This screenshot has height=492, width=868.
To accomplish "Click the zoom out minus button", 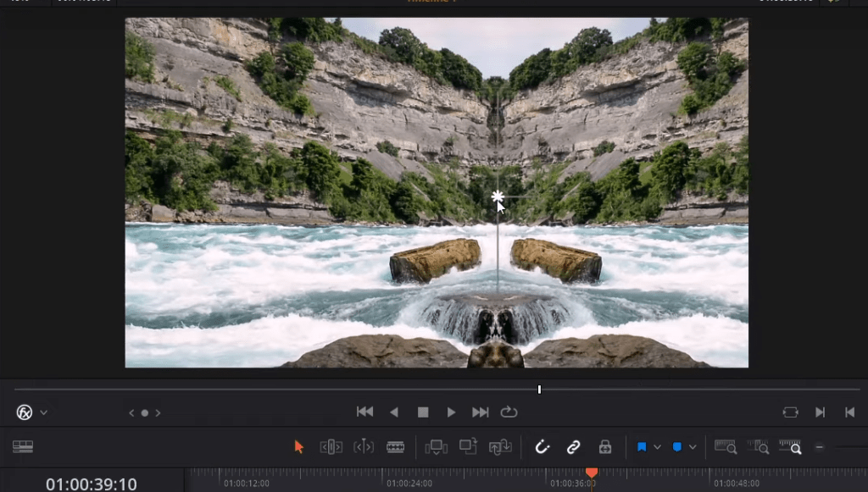I will (820, 447).
